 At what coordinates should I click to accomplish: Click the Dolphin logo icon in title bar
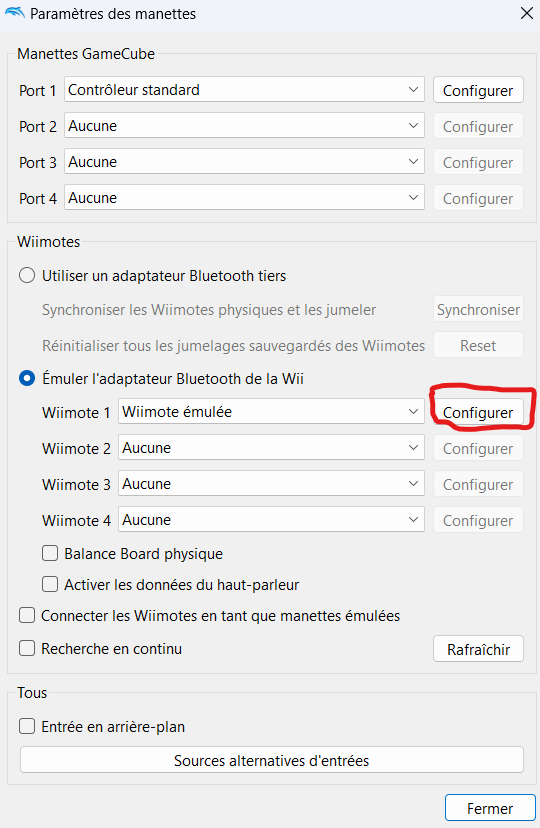(14, 13)
